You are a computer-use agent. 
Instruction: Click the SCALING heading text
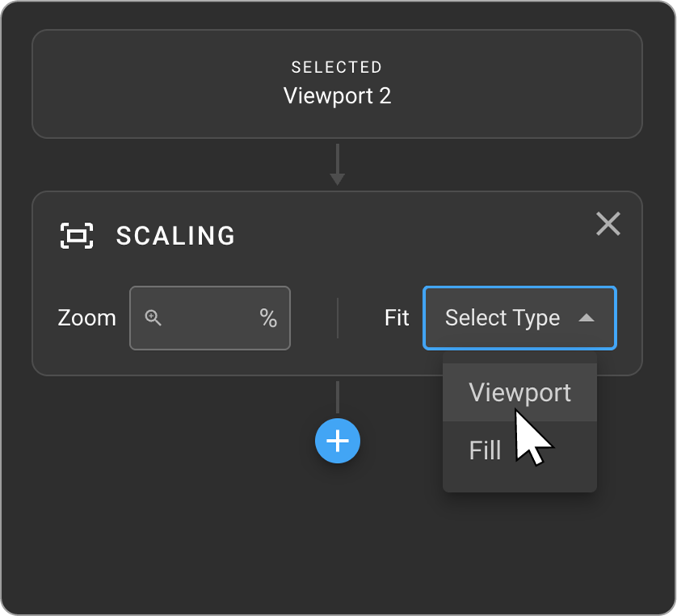point(176,236)
